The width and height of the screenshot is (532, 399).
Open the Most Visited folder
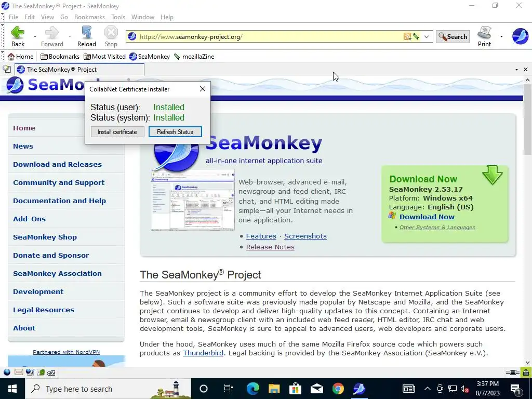point(104,56)
